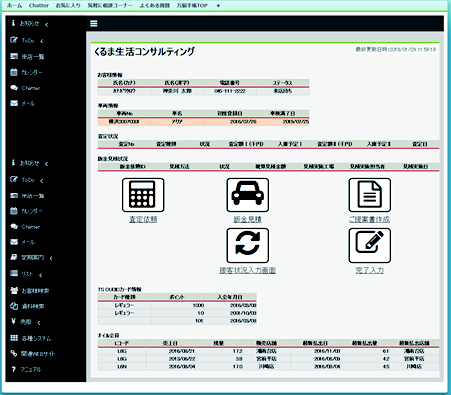Open the 気軽に相談コーナー tab
451x395 pixels.
(110, 6)
